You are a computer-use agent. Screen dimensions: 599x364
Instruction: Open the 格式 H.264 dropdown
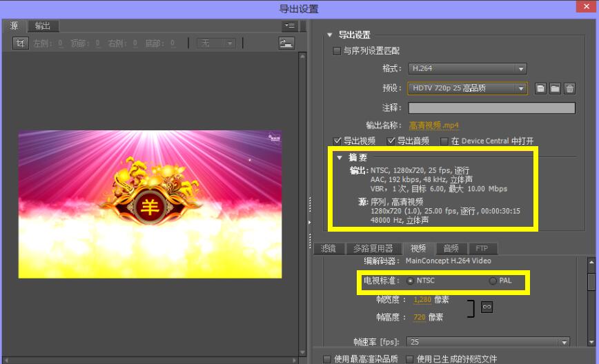tap(467, 69)
